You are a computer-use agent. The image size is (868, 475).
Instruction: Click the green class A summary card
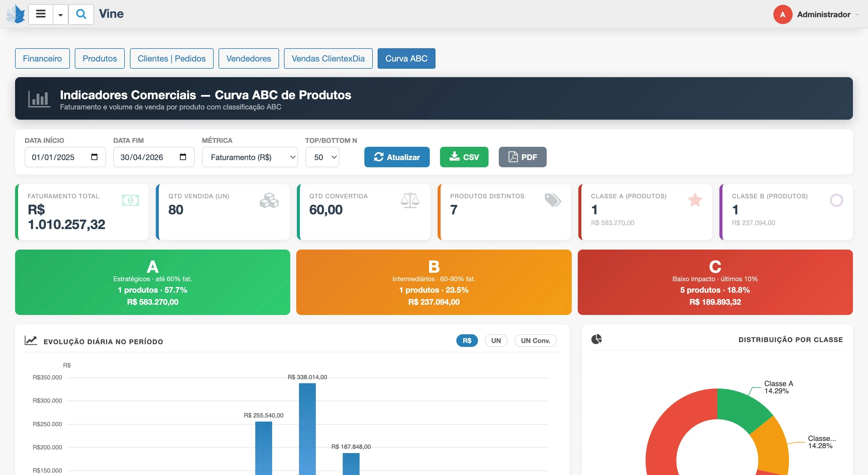[153, 282]
